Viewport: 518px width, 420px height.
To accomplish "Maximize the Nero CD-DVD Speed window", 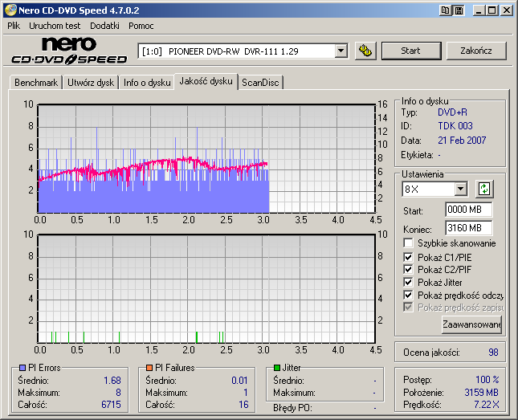I will tap(492, 10).
